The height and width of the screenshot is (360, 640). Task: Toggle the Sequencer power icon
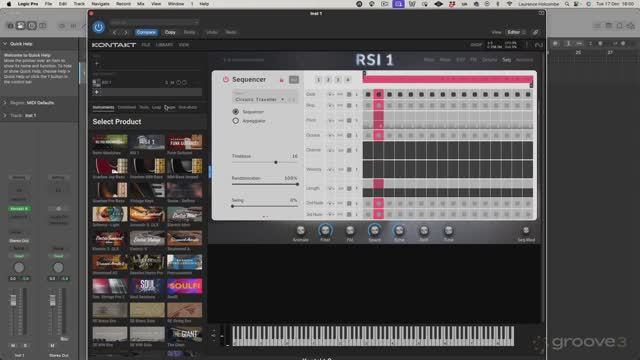point(226,80)
